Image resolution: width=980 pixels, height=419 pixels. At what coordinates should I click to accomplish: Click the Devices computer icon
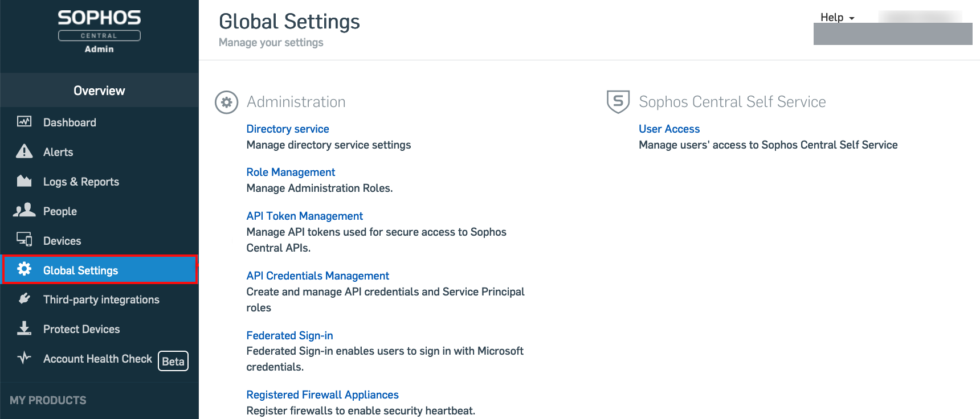[x=24, y=240]
